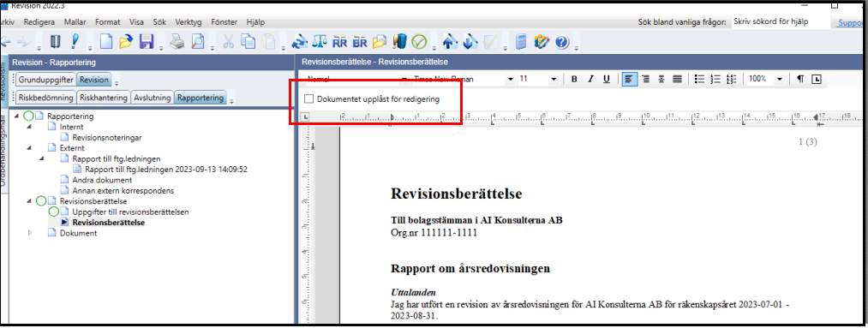Open the Times New Roman font dropdown
The width and height of the screenshot is (868, 328).
point(510,79)
